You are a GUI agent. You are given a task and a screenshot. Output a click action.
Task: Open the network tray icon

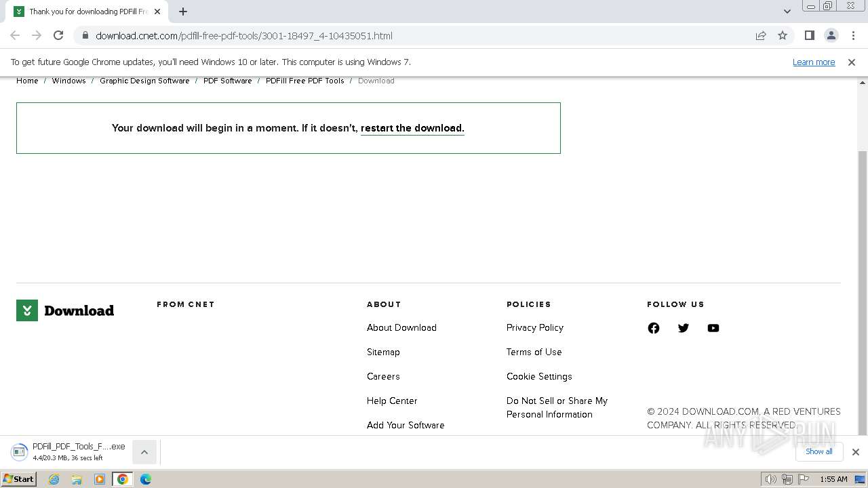pos(787,479)
